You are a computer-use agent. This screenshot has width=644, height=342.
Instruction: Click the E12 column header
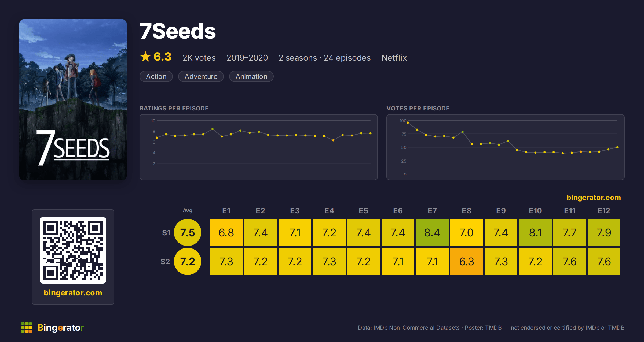[x=604, y=211]
